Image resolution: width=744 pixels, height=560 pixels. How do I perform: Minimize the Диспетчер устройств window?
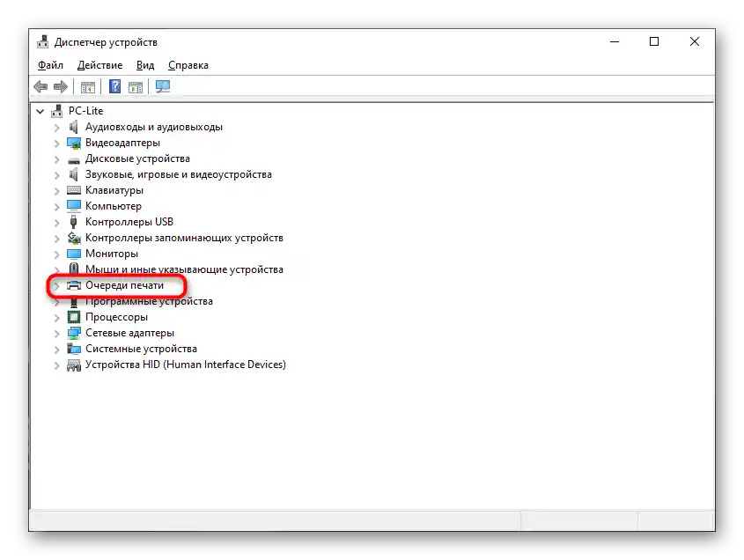(x=615, y=41)
